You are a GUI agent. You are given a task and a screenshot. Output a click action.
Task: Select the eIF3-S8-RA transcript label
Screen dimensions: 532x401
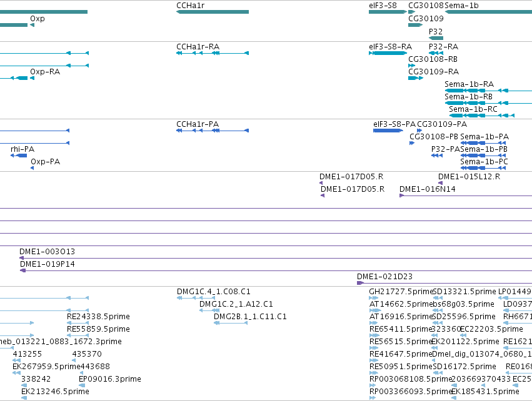coord(390,46)
